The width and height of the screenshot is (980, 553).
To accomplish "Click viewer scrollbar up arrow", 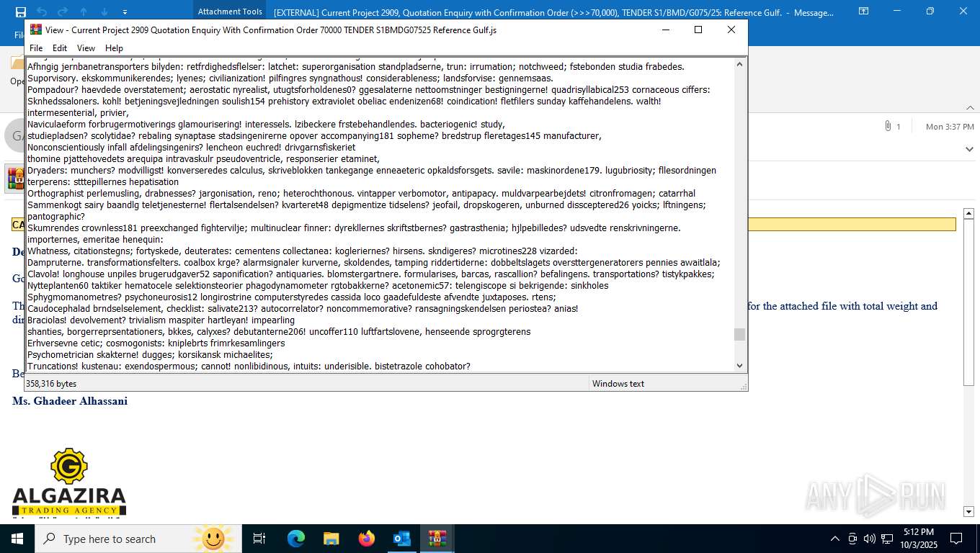I will pos(739,64).
